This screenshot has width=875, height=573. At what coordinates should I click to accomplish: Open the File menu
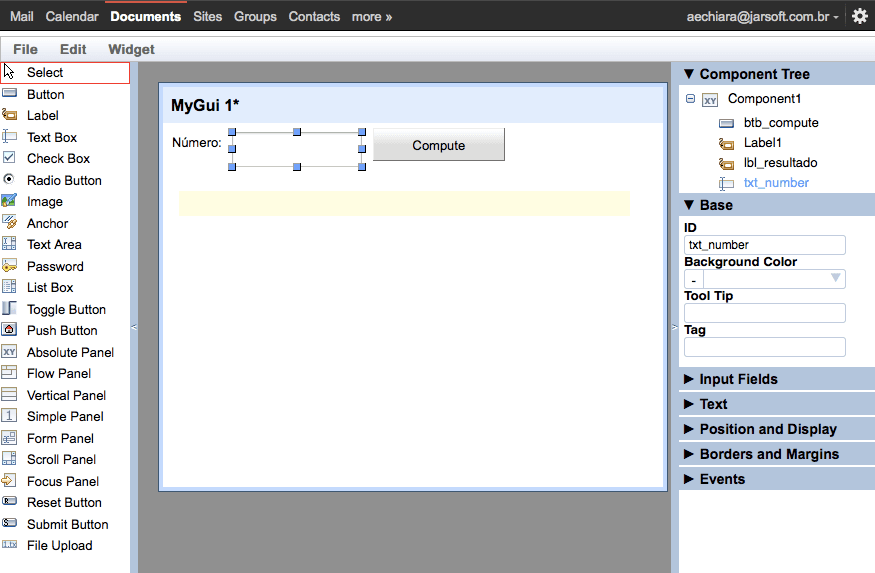(25, 49)
